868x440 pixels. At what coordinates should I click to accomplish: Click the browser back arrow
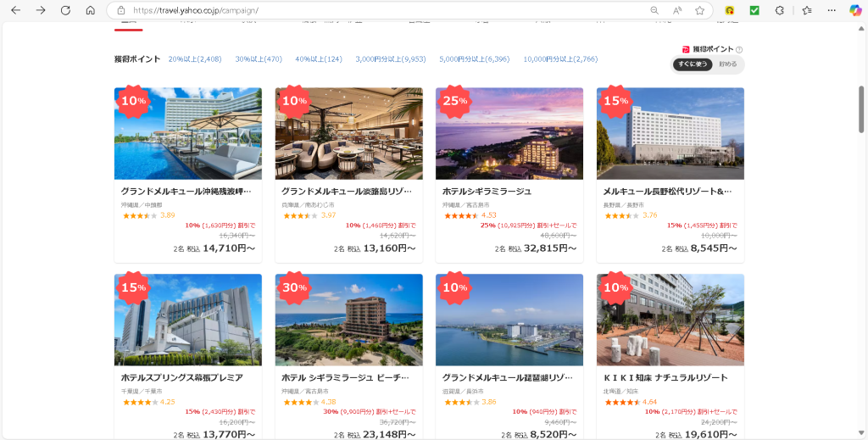coord(15,10)
